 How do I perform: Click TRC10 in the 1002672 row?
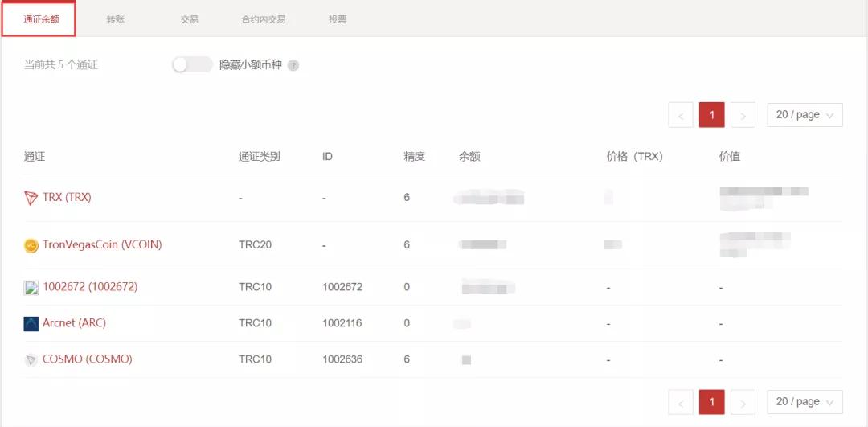[x=256, y=287]
